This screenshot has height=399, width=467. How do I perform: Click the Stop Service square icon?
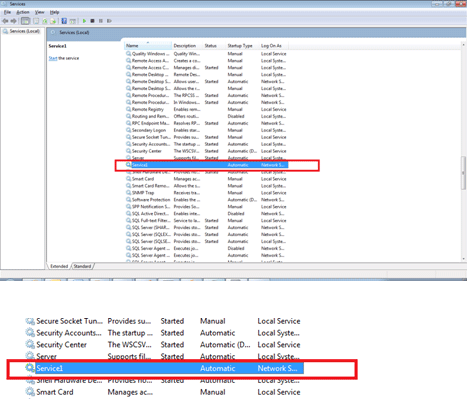[93, 21]
